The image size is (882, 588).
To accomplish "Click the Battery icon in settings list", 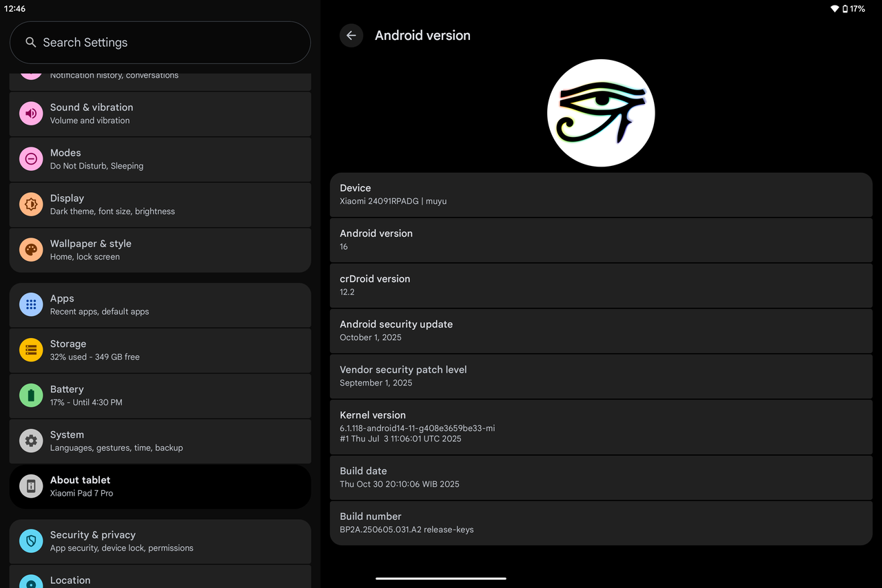I will click(x=31, y=395).
